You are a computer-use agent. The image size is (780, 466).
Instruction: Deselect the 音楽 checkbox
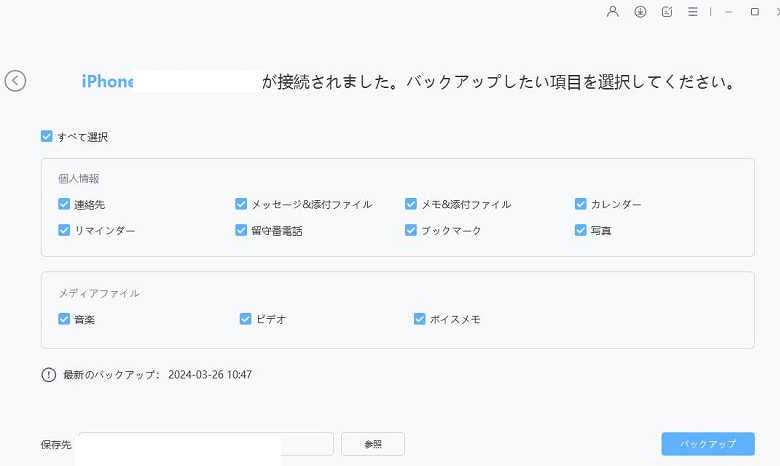point(64,319)
